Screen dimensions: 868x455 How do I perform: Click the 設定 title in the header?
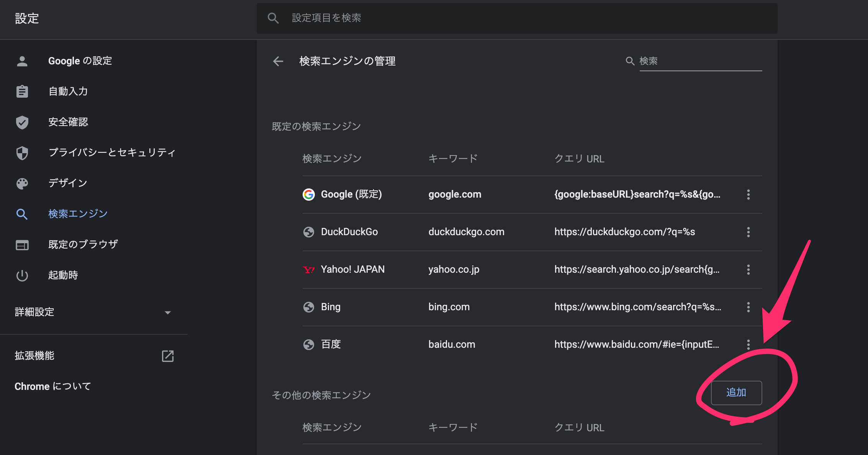pos(27,18)
